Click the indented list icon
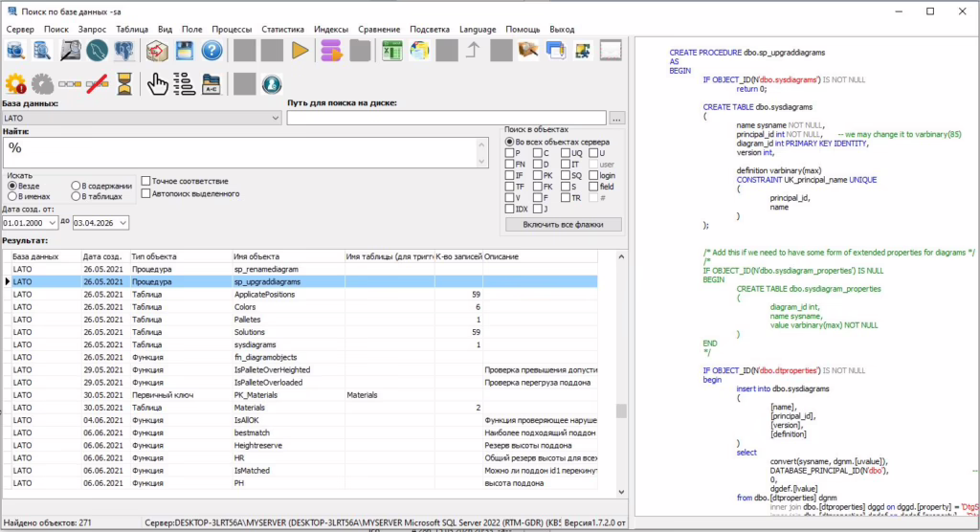 [185, 84]
